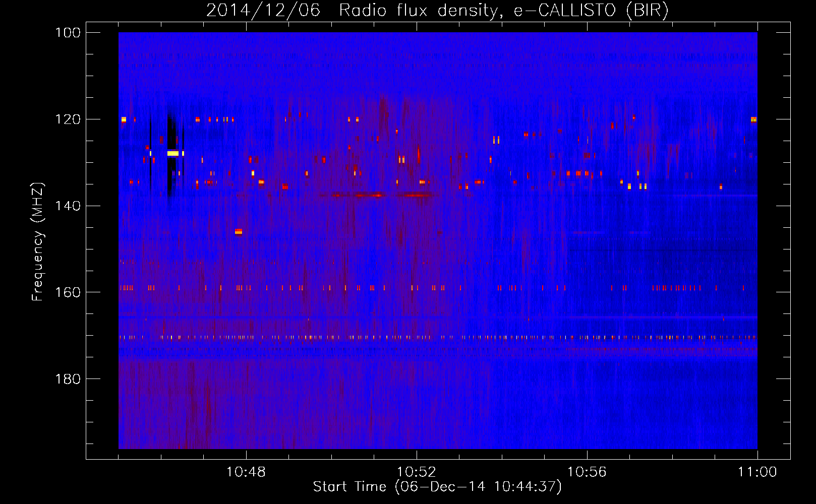816x504 pixels.
Task: Click the orange-yellow spot near 146 MHz
Action: (239, 231)
